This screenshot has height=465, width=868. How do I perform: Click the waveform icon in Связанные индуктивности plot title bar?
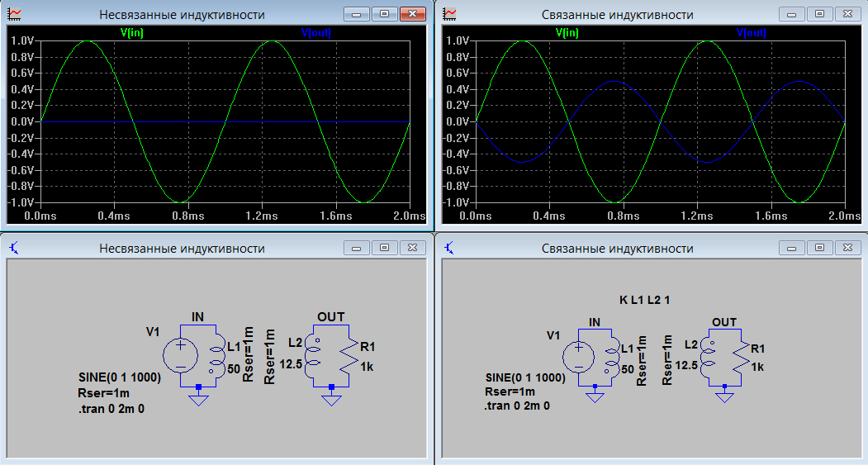coord(450,14)
